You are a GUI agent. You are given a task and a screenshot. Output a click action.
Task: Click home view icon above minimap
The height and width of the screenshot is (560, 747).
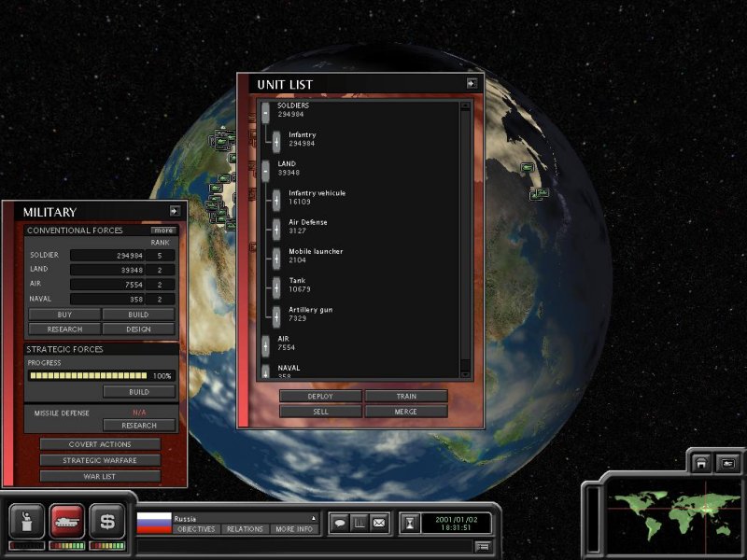pos(701,463)
